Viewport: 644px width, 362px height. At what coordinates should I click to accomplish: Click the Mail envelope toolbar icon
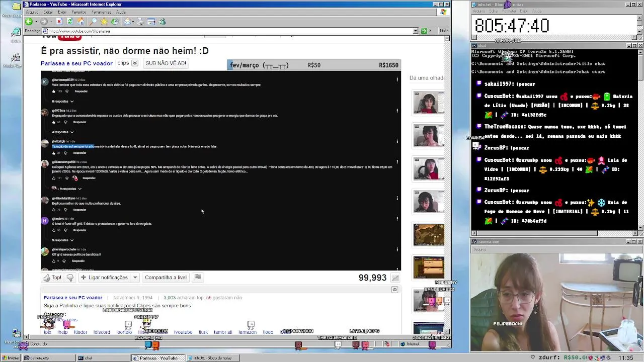tap(128, 22)
